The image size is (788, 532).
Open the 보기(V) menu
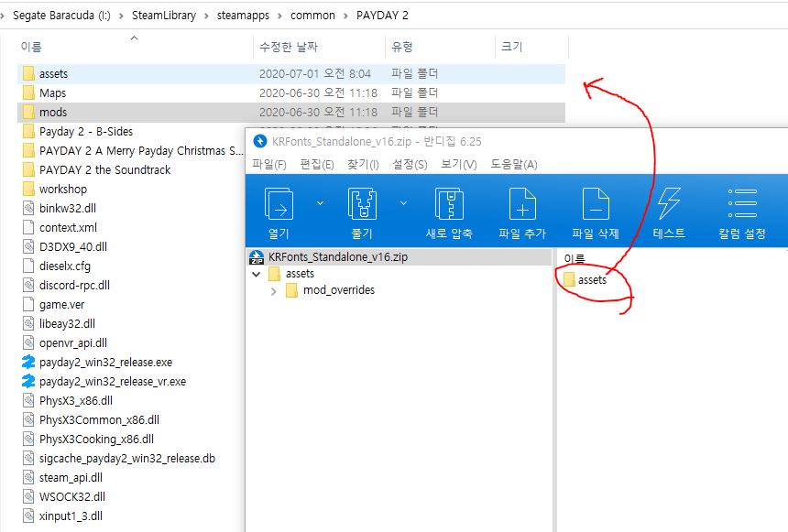tap(459, 165)
